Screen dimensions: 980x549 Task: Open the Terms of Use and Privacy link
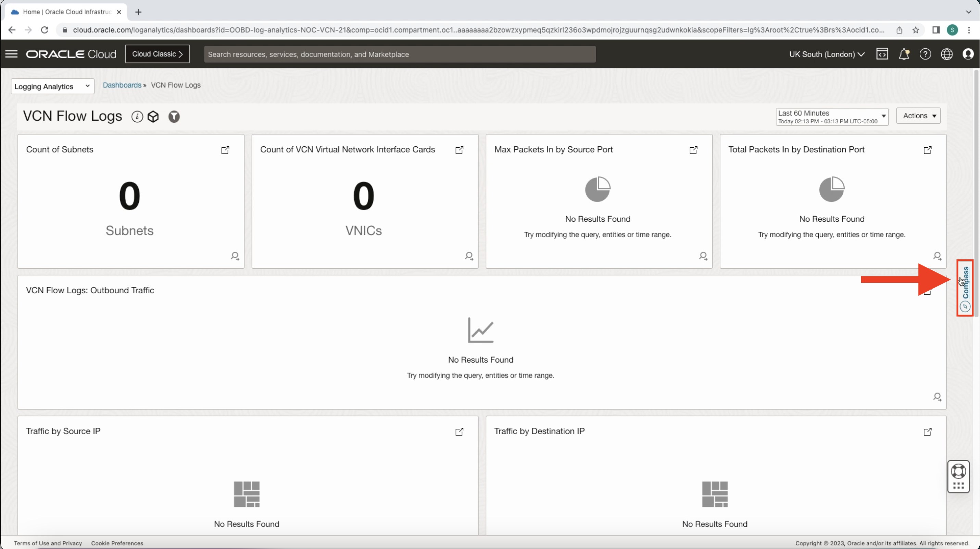point(48,543)
